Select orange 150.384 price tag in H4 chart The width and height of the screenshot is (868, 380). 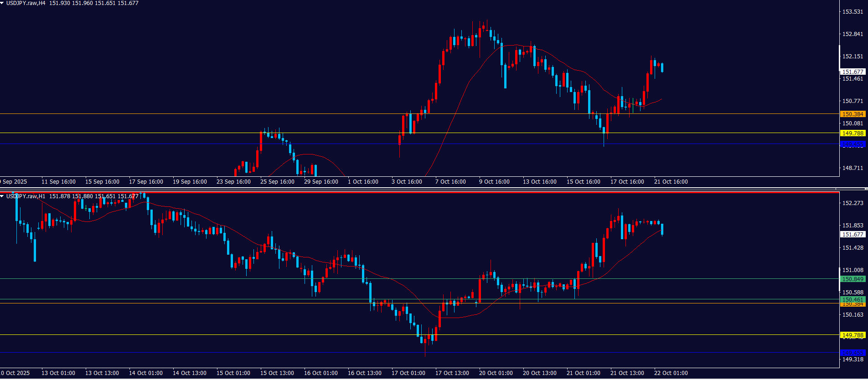point(852,114)
